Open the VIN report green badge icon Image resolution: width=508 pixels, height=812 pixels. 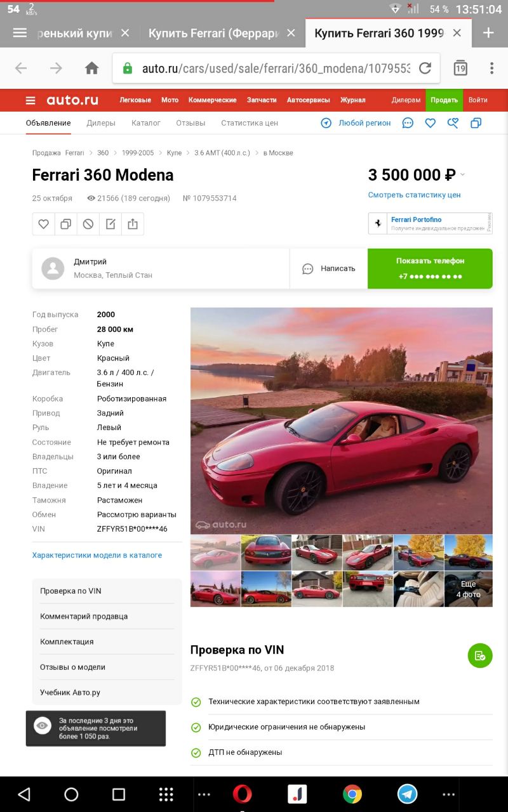[480, 655]
